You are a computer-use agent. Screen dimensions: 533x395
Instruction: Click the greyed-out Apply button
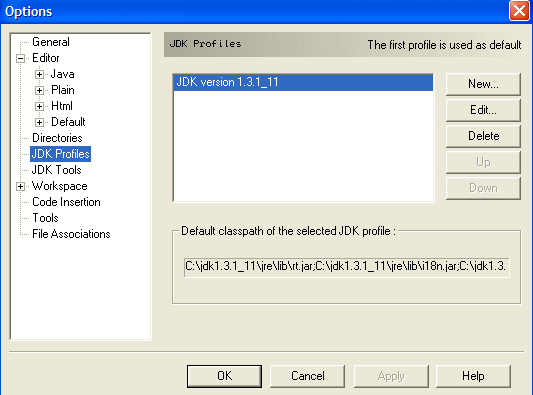tap(391, 376)
